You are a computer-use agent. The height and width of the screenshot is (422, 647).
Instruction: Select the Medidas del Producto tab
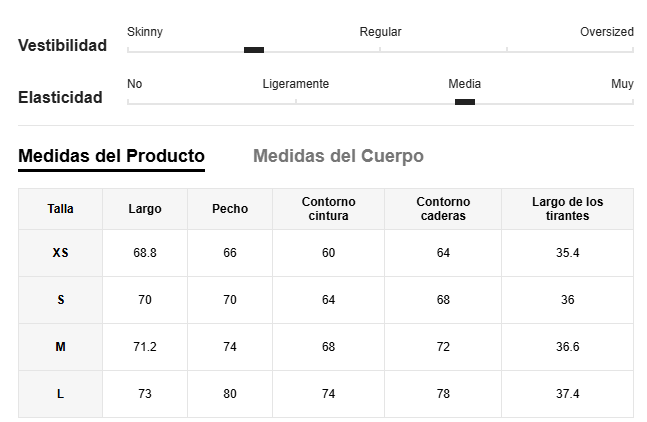pyautogui.click(x=111, y=156)
